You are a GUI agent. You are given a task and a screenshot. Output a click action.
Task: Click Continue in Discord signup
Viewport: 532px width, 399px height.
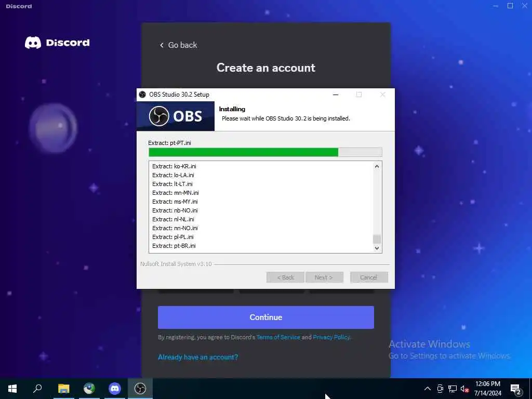click(x=266, y=317)
